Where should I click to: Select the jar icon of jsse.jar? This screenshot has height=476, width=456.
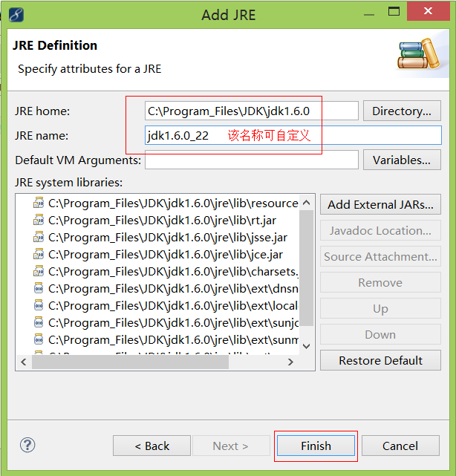(39, 237)
